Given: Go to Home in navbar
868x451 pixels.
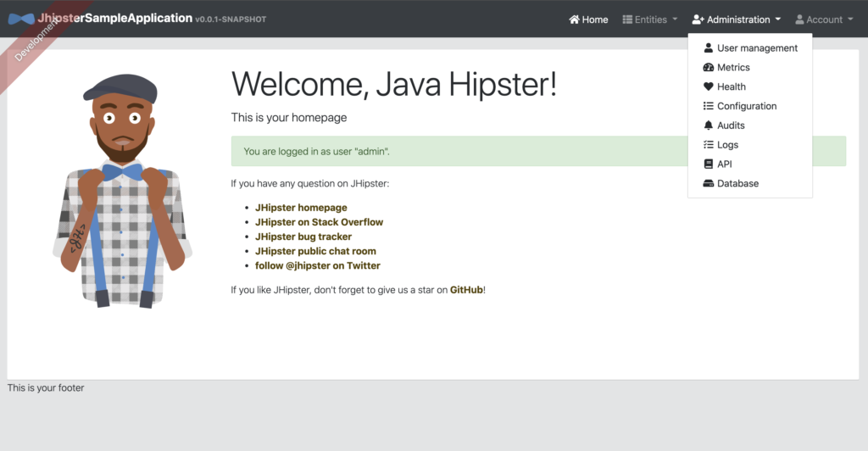Looking at the screenshot, I should [588, 19].
